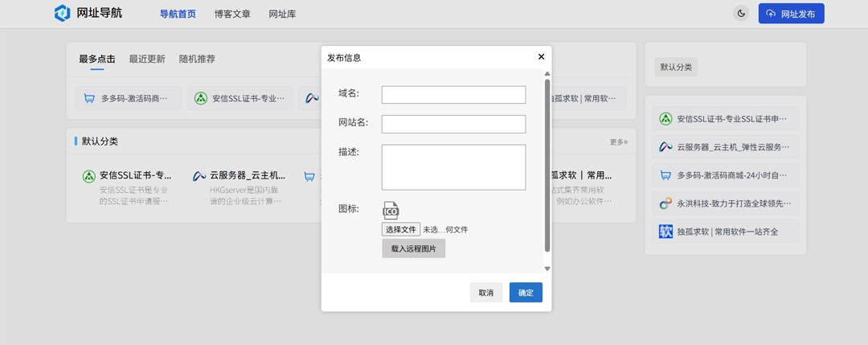The image size is (868, 345).
Task: Click the 安信SSL证书 green icon in sidebar
Action: click(x=665, y=119)
